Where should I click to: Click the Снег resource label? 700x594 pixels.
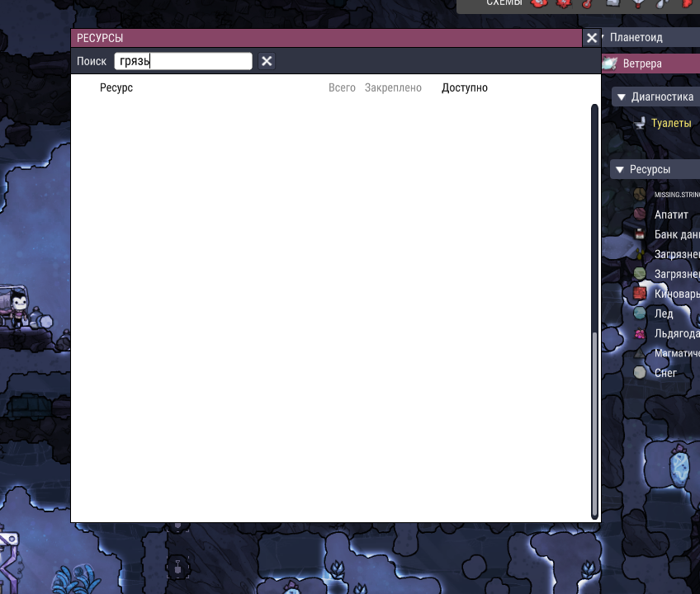(x=665, y=373)
